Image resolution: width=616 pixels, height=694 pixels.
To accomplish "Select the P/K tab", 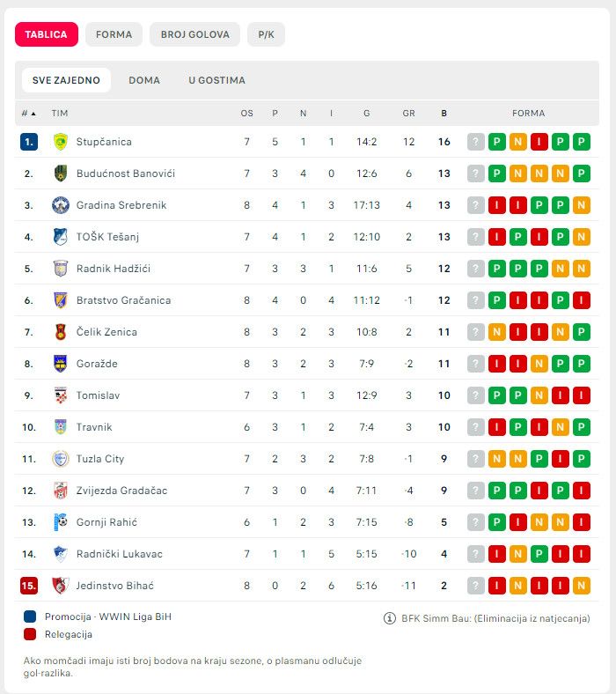I will pyautogui.click(x=266, y=34).
